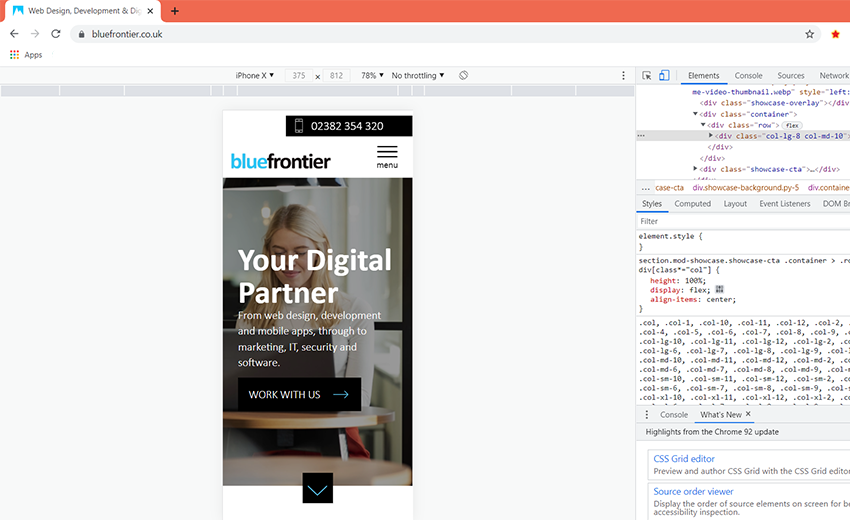Select the element.style rule
This screenshot has width=850, height=520.
(670, 236)
